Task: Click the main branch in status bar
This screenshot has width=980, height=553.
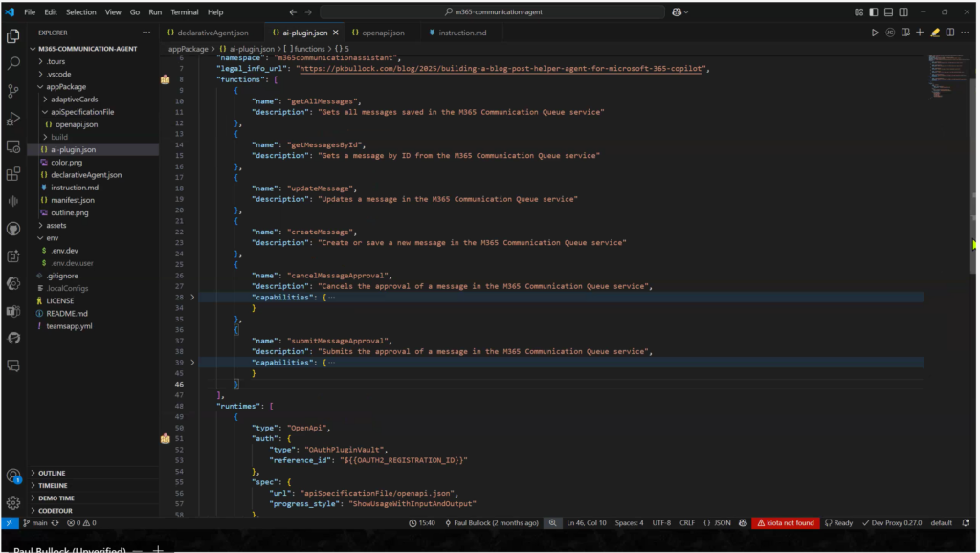Action: pyautogui.click(x=35, y=523)
